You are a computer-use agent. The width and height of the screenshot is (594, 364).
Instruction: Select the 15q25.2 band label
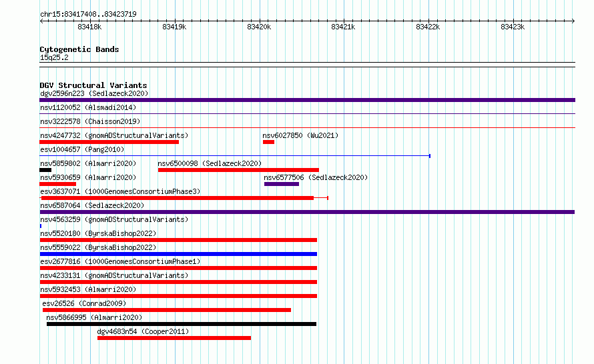[x=54, y=57]
